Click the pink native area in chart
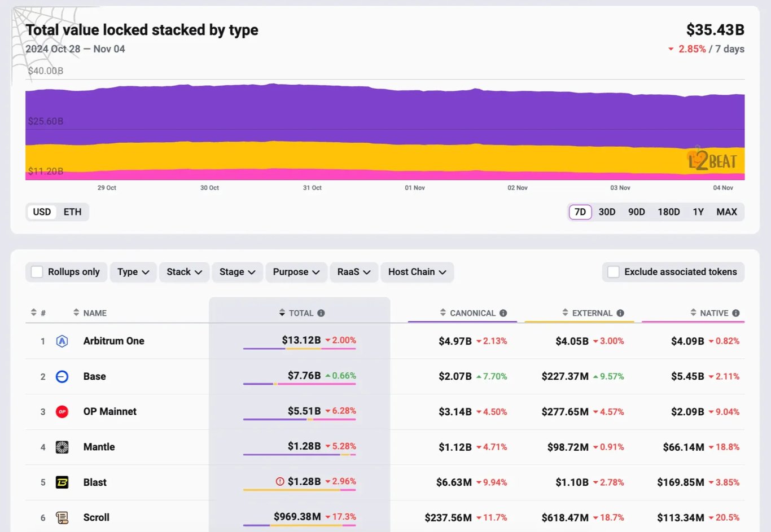 (385, 175)
